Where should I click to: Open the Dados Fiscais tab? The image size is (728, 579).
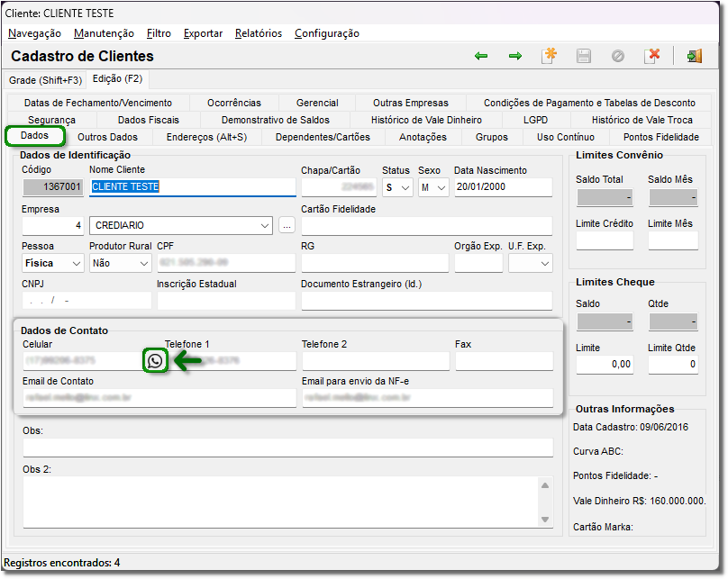[x=149, y=120]
